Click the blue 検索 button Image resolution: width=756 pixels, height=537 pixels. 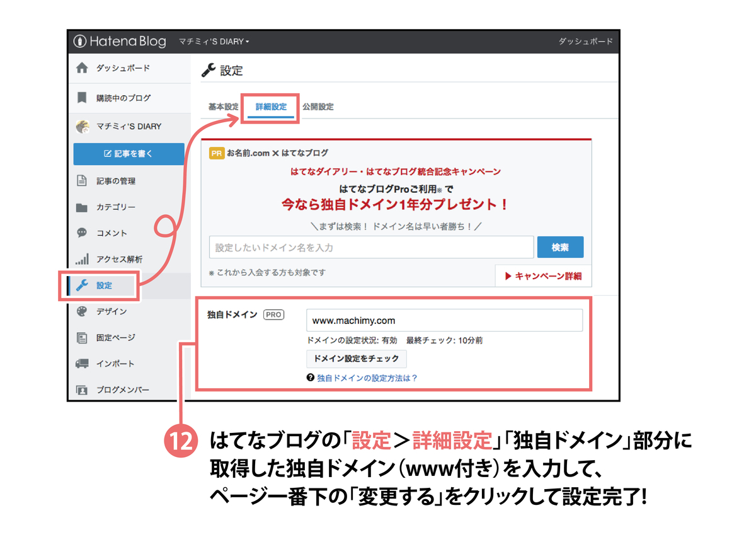[560, 248]
